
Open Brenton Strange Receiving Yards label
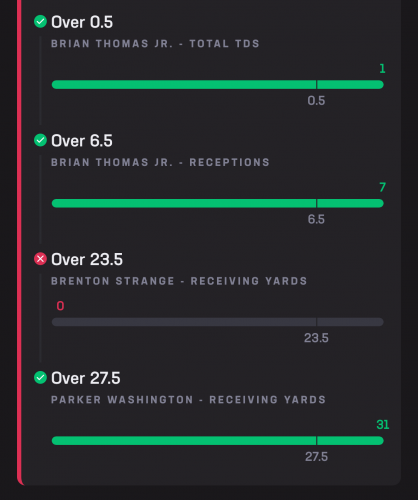pyautogui.click(x=179, y=281)
